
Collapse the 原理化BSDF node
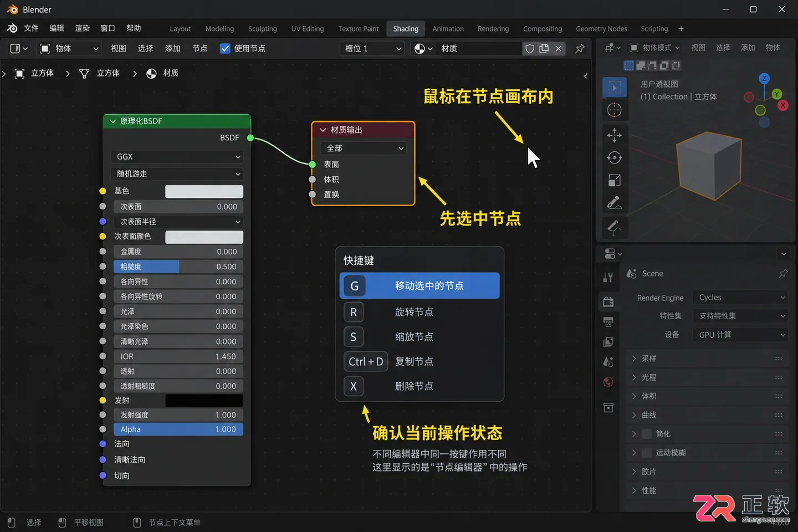pyautogui.click(x=113, y=121)
